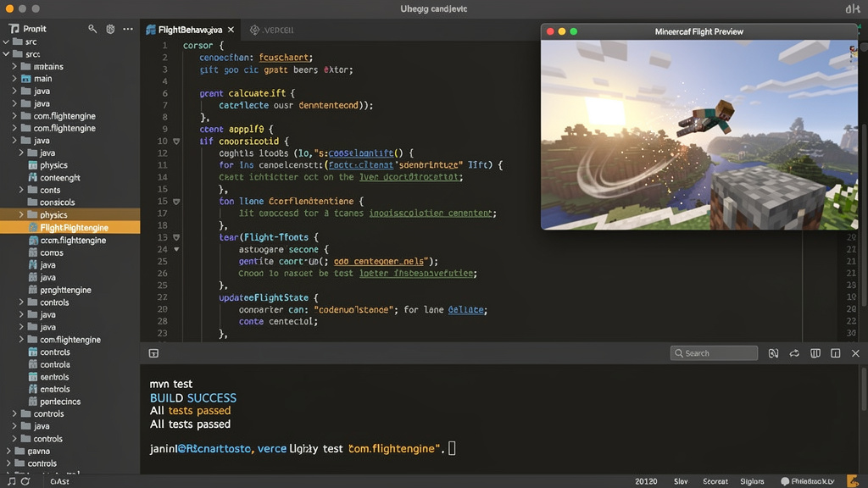Switch to the '.vepceil' editor tab
868x488 pixels.
pyautogui.click(x=272, y=30)
